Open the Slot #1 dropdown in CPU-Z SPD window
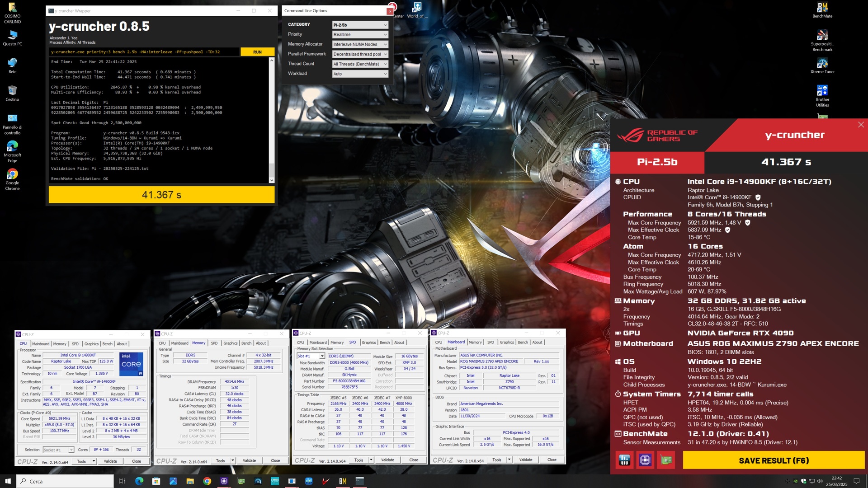This screenshot has width=868, height=488. 311,356
